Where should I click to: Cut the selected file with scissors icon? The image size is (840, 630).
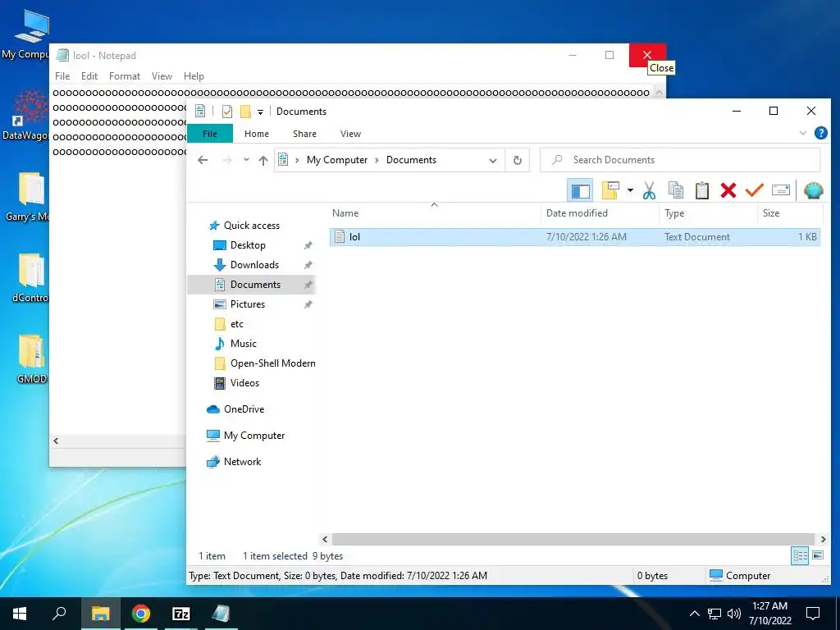pos(650,190)
